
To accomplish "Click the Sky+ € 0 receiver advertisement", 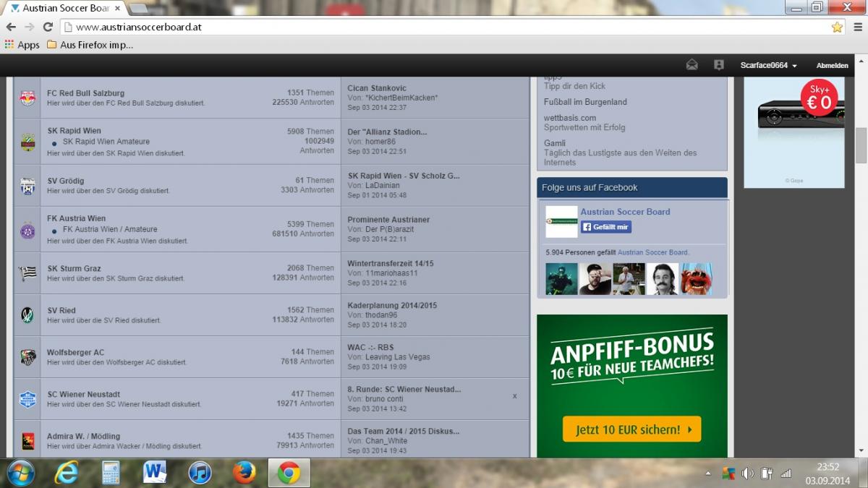I will [x=793, y=132].
